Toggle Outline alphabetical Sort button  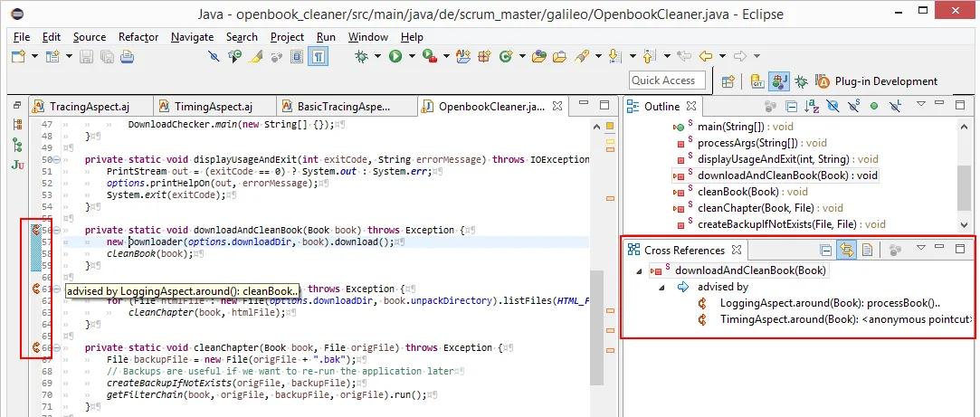812,106
